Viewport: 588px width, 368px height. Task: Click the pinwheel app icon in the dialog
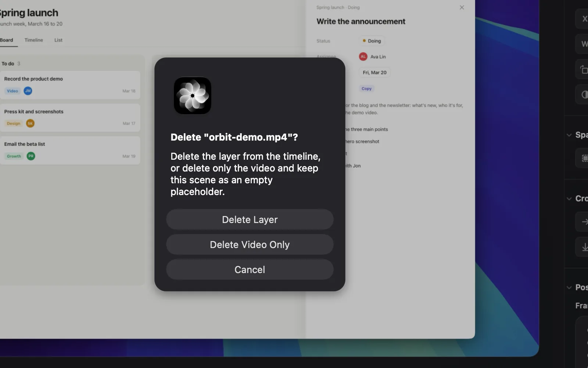pos(193,96)
